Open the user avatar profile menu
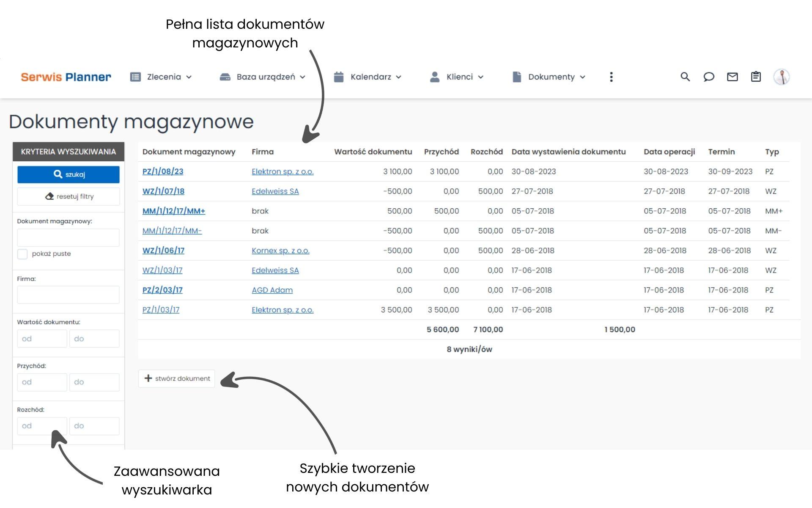 tap(782, 77)
